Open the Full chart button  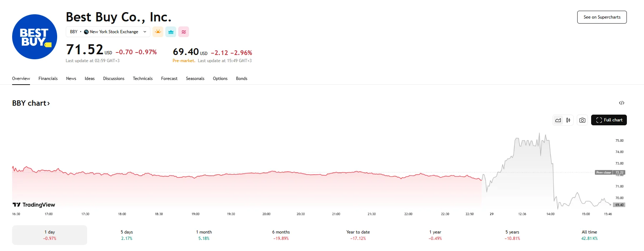[609, 120]
